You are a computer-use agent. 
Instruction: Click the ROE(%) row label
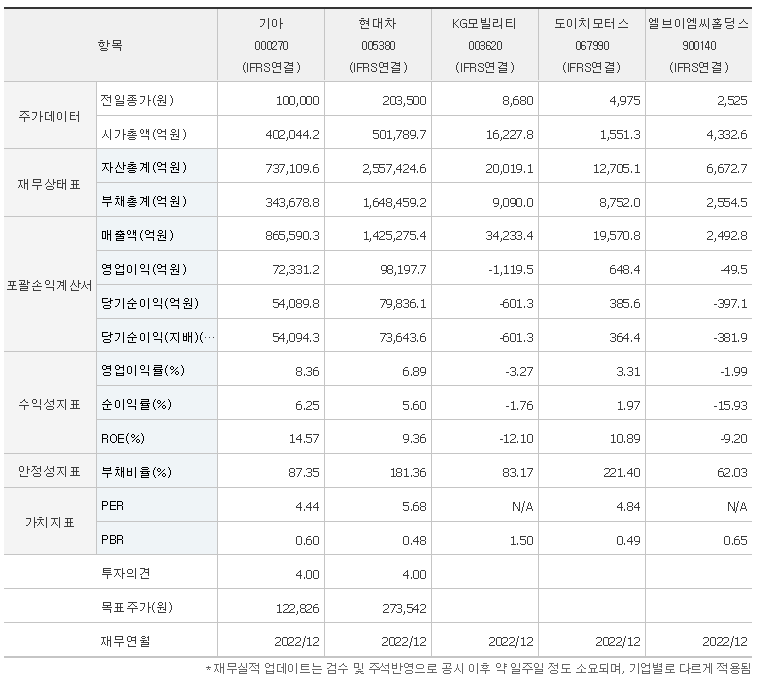point(123,438)
